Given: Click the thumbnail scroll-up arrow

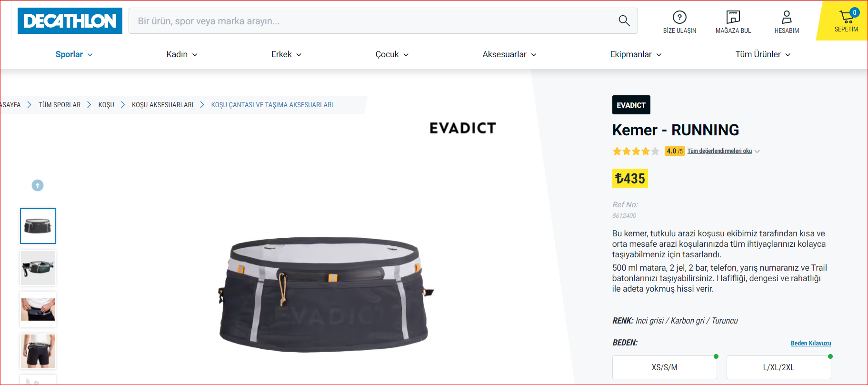Looking at the screenshot, I should click(38, 185).
